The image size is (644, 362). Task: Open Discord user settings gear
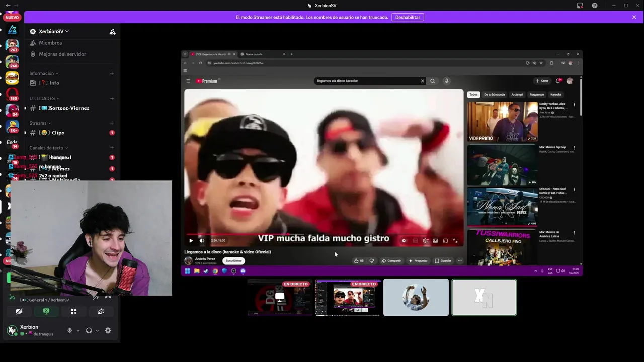pos(108,330)
